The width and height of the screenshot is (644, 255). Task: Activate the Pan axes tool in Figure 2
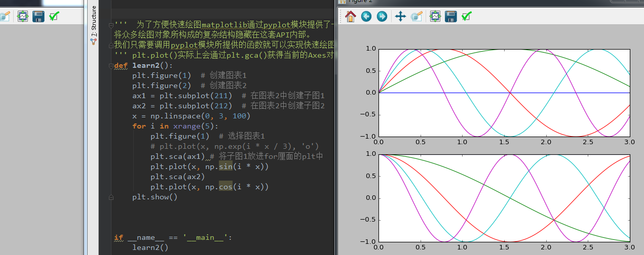(400, 17)
